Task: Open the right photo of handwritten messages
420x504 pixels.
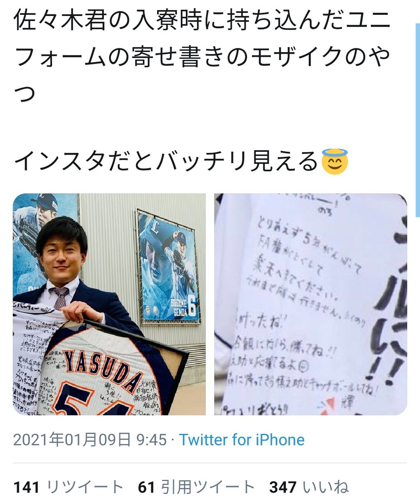Action: point(310,304)
